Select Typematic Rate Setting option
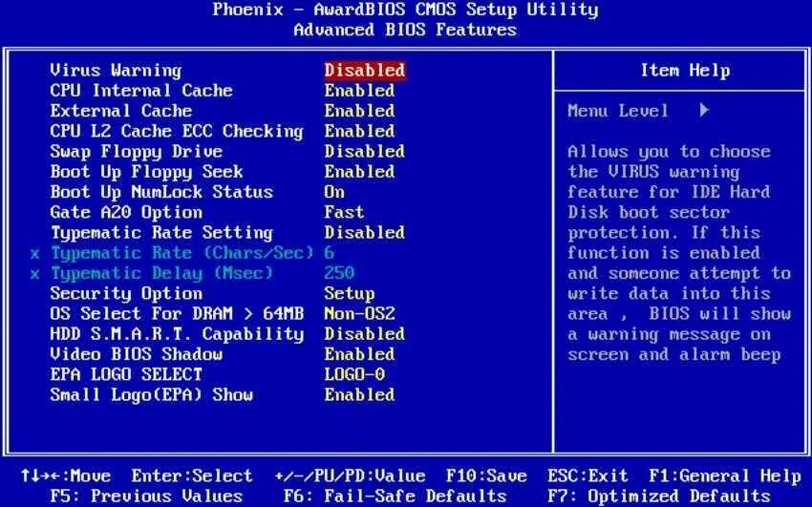 coord(161,233)
